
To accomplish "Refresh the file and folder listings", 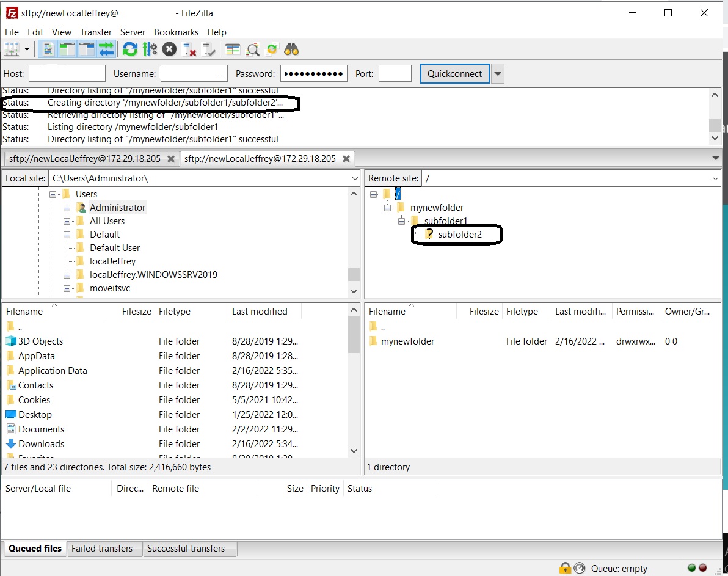I will click(x=130, y=49).
